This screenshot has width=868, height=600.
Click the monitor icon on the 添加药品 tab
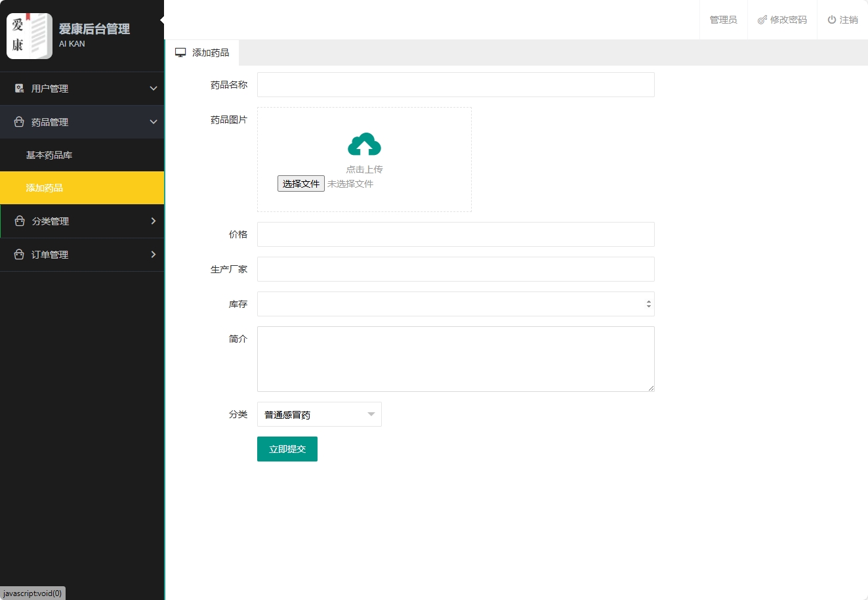pyautogui.click(x=180, y=52)
